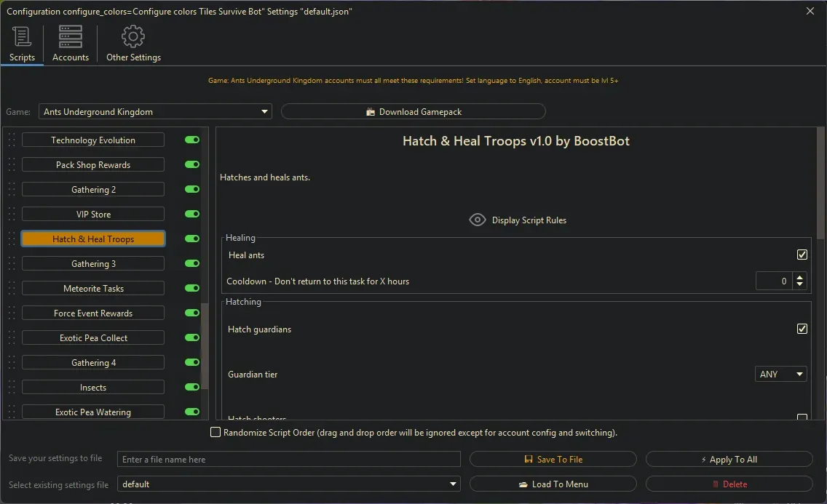Uncheck the Heal ants checkbox
Viewport: 827px width, 504px height.
click(802, 255)
